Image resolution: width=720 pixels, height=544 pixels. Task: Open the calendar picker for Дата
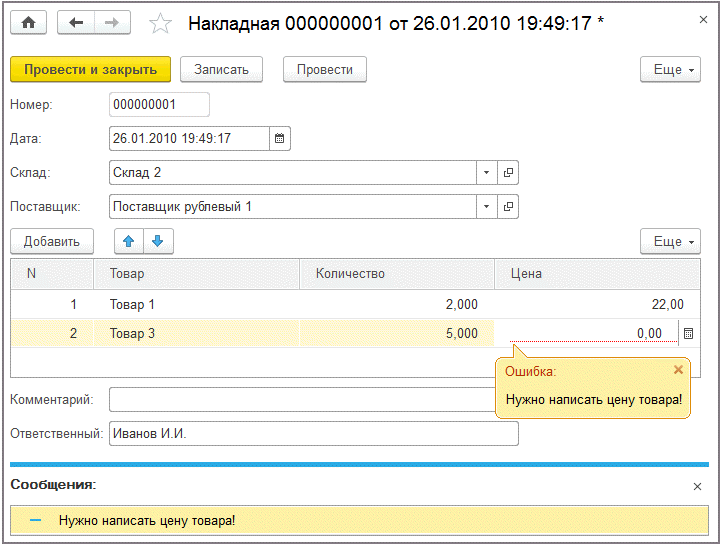click(x=280, y=138)
